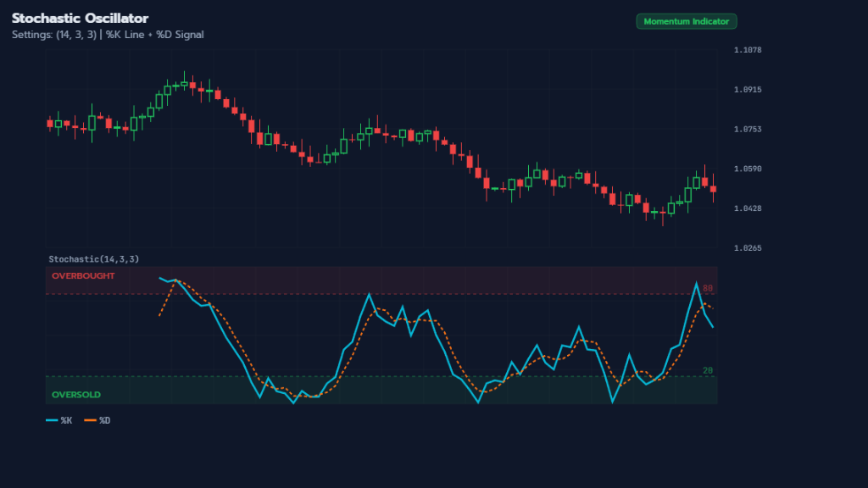Click the OVERBOUGHT zone label

85,276
